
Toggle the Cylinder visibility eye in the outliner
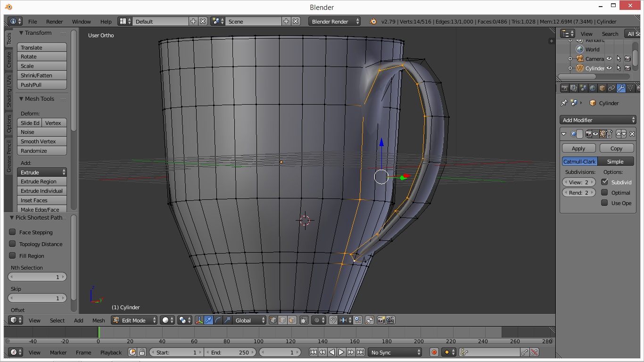[x=609, y=68]
